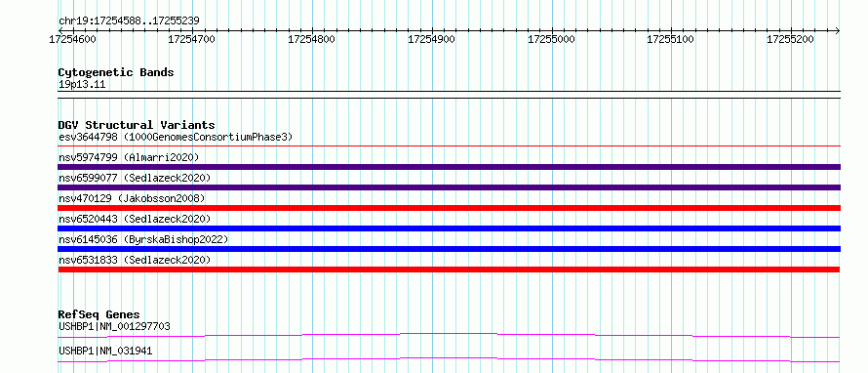The image size is (868, 373).
Task: Select the 19p13.11 band label
Action: click(x=81, y=85)
